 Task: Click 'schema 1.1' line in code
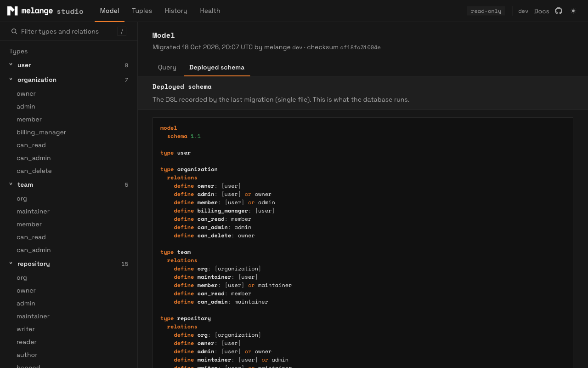point(184,136)
